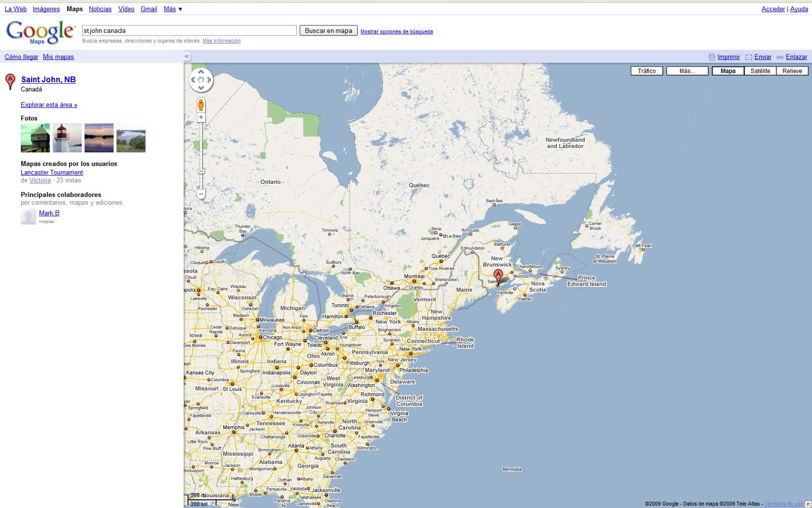This screenshot has width=812, height=508.
Task: Expand the Más... map layers menu
Action: [x=687, y=71]
